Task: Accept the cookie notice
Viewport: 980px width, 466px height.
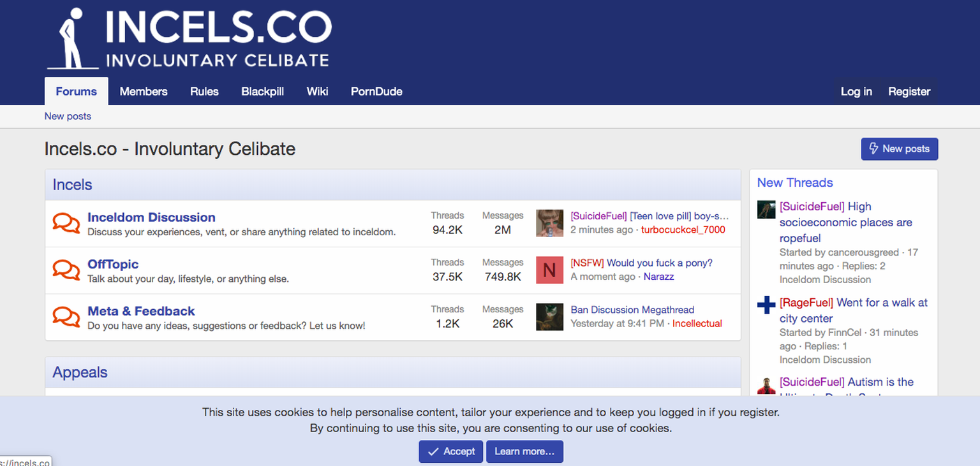Action: click(x=450, y=451)
